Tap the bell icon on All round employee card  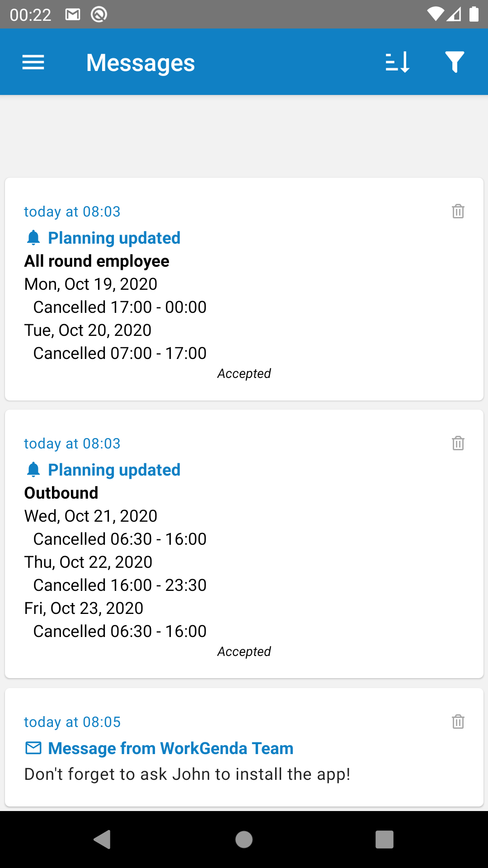coord(33,238)
